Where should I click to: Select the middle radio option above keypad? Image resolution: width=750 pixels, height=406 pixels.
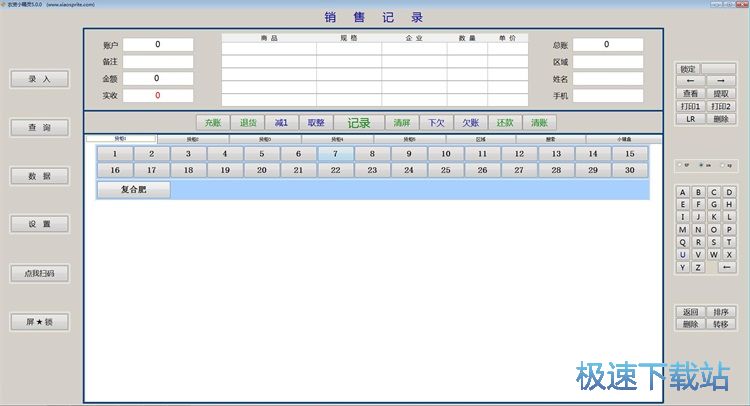pos(701,165)
